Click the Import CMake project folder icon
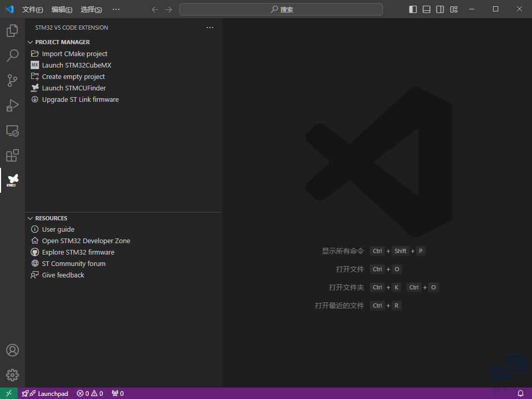This screenshot has height=399, width=532. coord(35,54)
